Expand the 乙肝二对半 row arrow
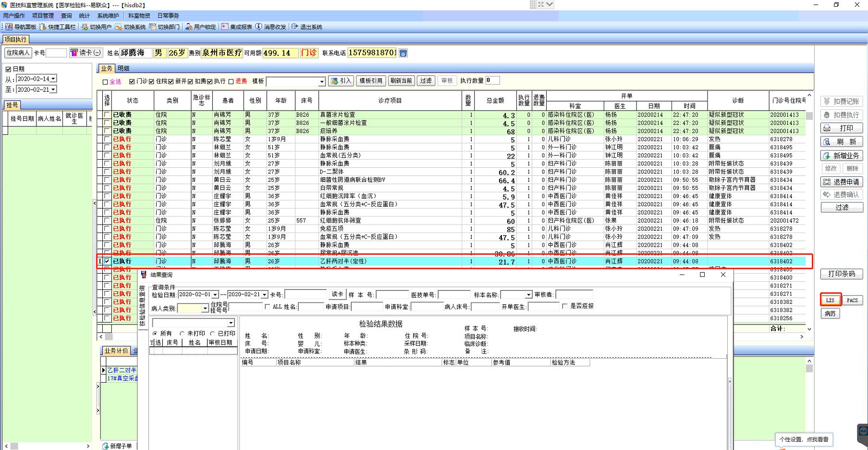The image size is (868, 450). coord(103,370)
